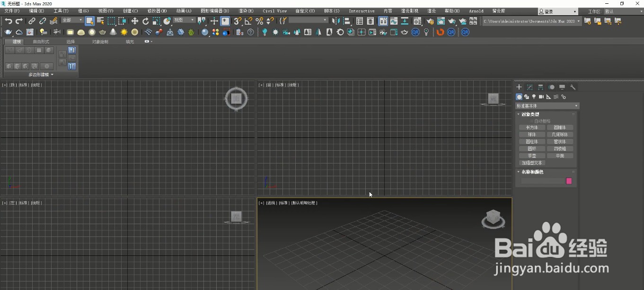Click Rectangular Selection Region icon
Viewport: 644px width, 290px height.
point(111,21)
